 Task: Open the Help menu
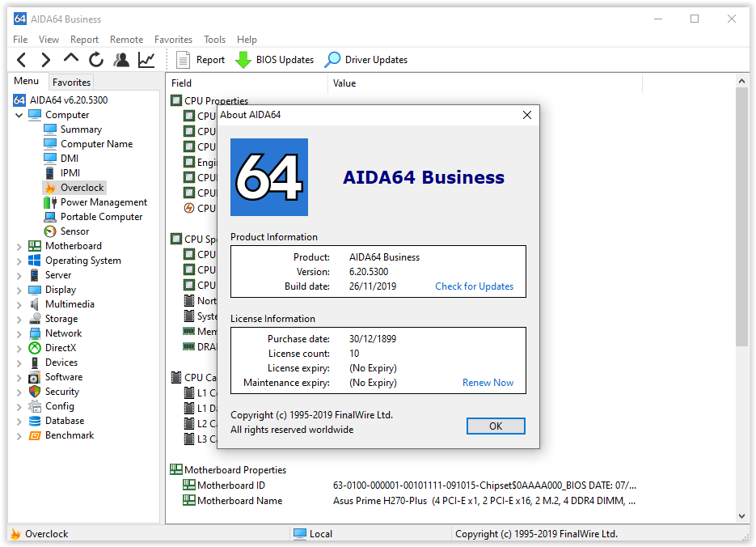(x=247, y=40)
